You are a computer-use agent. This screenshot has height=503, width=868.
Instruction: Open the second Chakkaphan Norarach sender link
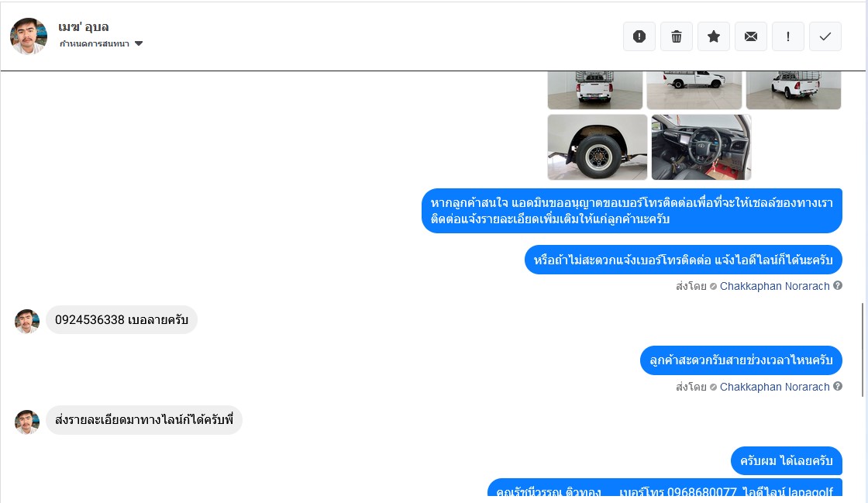[774, 387]
